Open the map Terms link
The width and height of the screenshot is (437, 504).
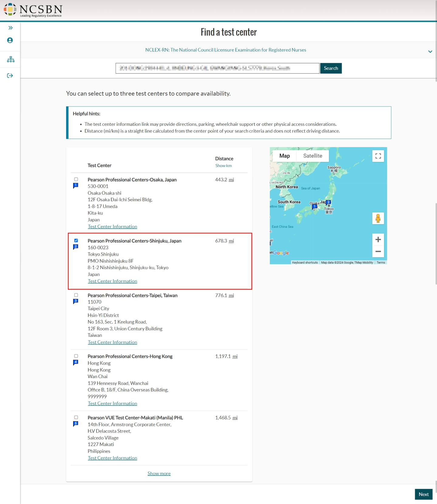click(x=381, y=263)
